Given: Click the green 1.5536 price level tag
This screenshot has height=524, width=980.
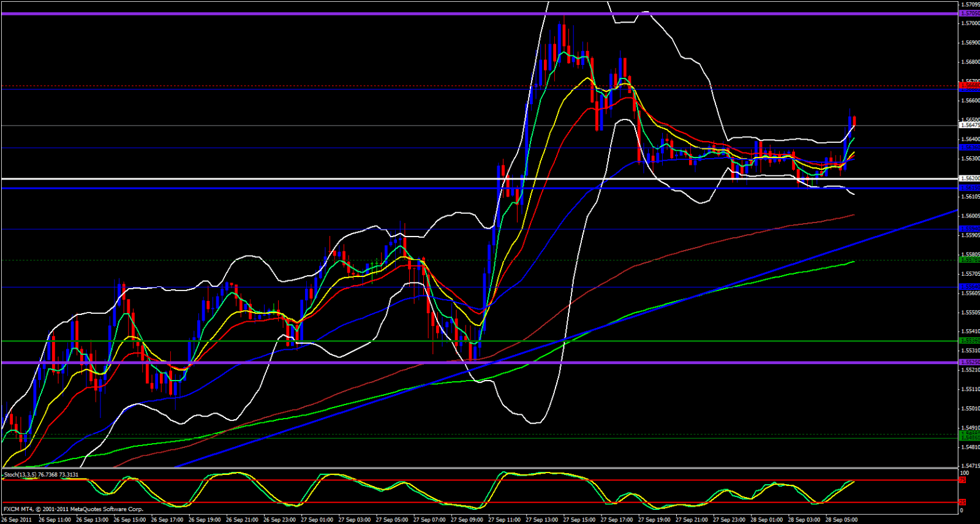Looking at the screenshot, I should coord(968,341).
